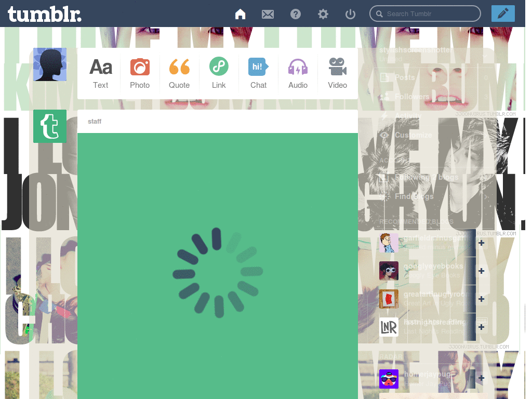This screenshot has height=399, width=532.
Task: Expand the Find blogs chevron
Action: point(486,197)
